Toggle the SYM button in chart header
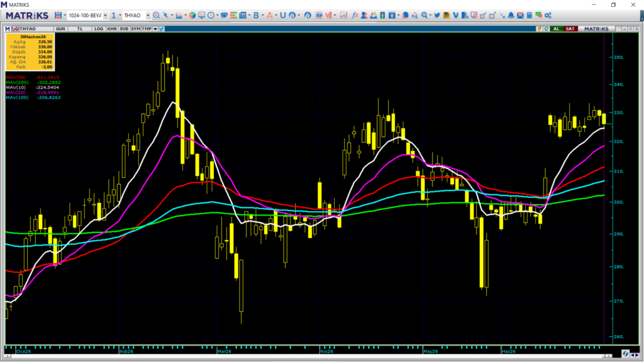The width and height of the screenshot is (644, 362). 135,29
